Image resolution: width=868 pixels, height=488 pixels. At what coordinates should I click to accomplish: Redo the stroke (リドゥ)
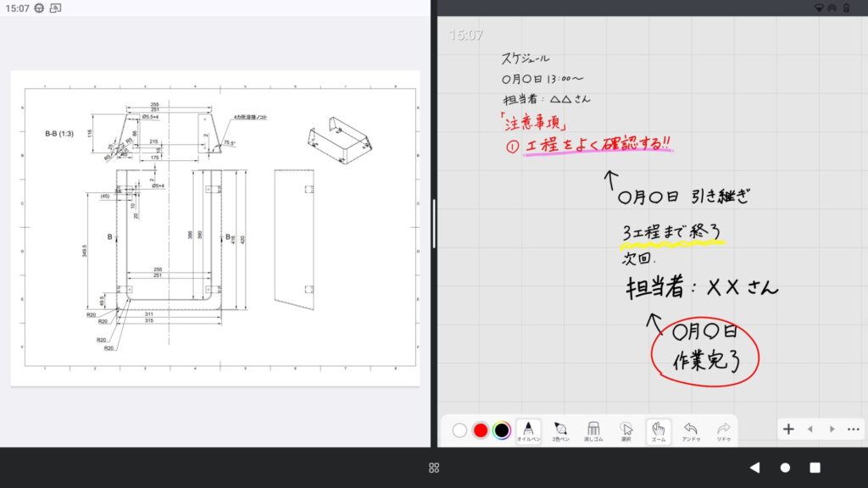pyautogui.click(x=723, y=430)
